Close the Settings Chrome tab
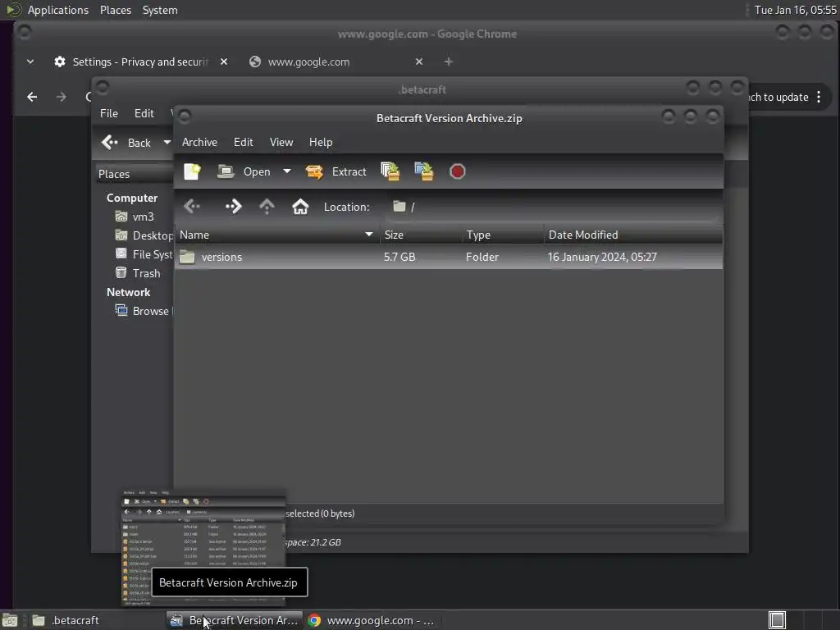 224,62
